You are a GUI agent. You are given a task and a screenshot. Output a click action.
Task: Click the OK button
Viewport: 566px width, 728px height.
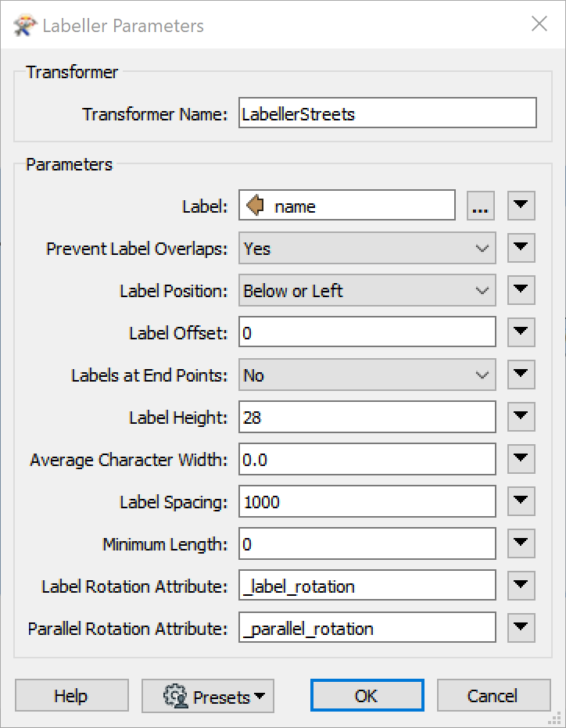click(367, 695)
